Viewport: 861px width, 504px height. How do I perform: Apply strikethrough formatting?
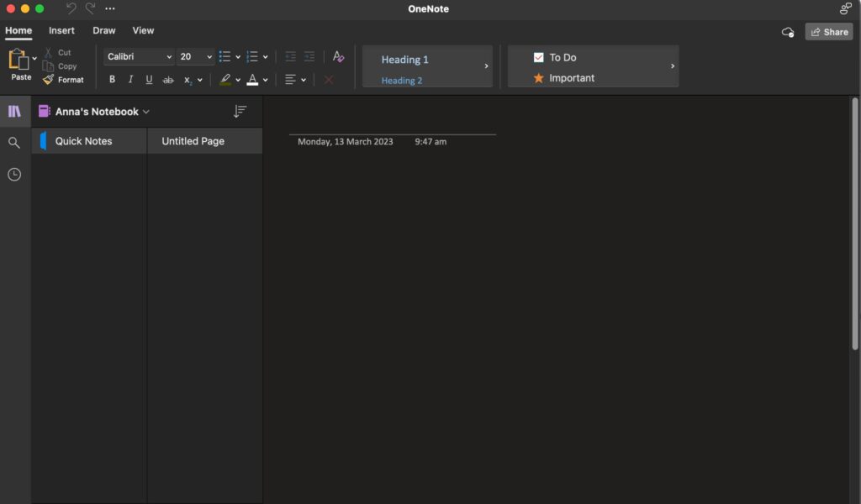168,80
